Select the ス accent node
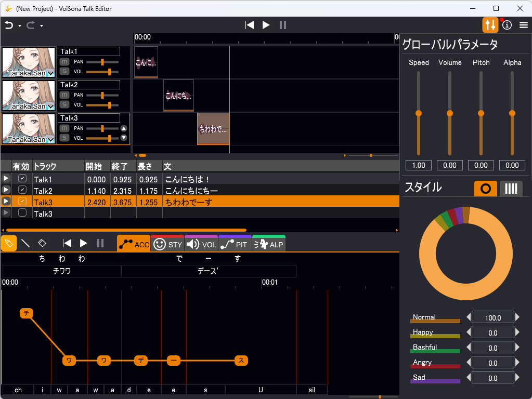 tap(241, 361)
